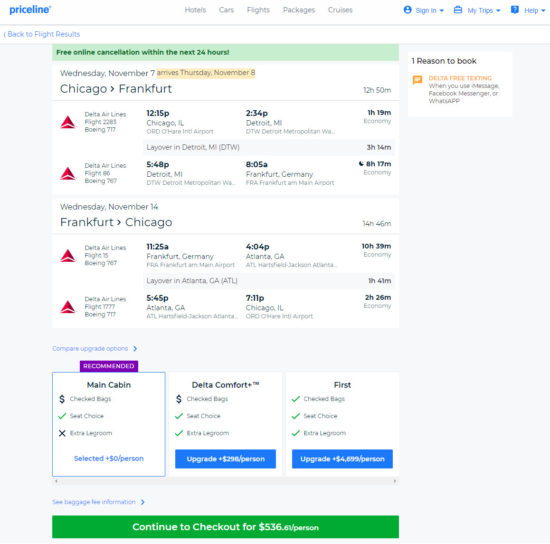The width and height of the screenshot is (550, 544).
Task: Click the Delta Comfort+ Extra Legroom checkmark
Action: [179, 433]
